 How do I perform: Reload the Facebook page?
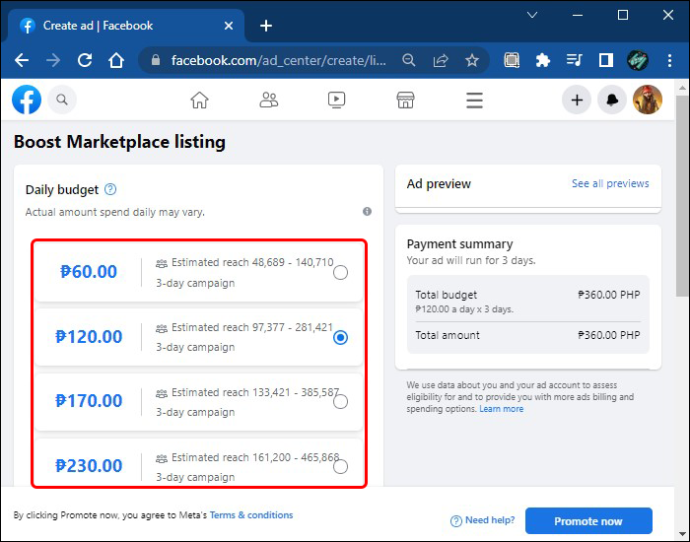(x=85, y=60)
